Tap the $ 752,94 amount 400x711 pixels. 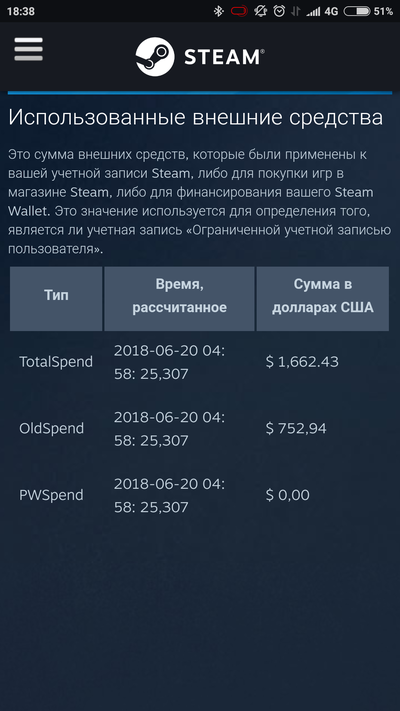click(x=296, y=428)
